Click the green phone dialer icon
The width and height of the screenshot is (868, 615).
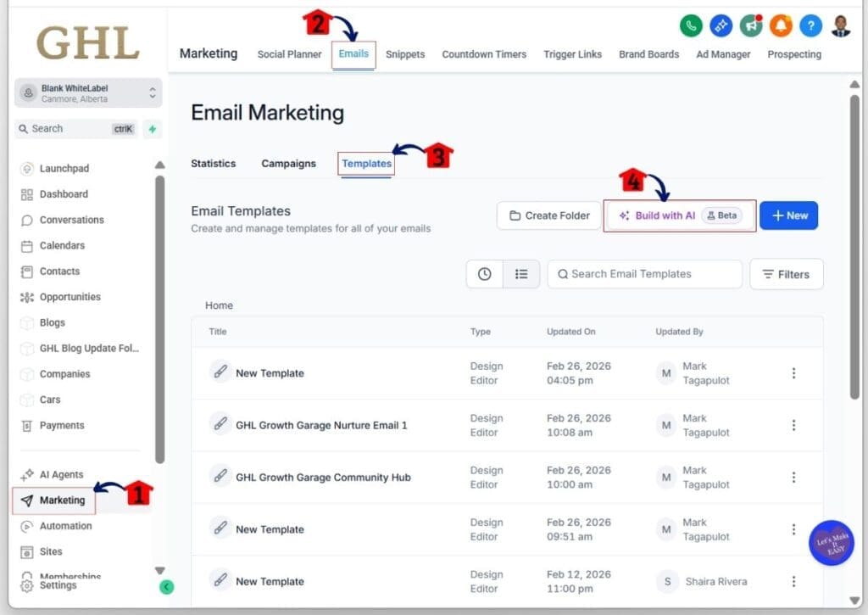coord(691,25)
